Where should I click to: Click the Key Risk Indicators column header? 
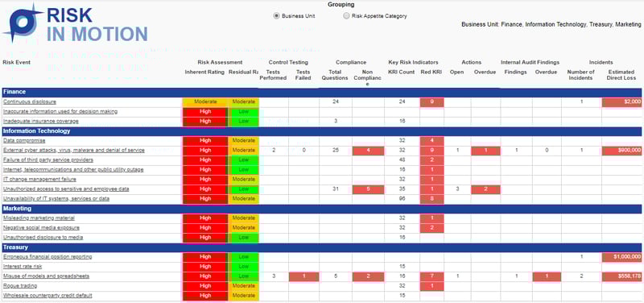[413, 63]
